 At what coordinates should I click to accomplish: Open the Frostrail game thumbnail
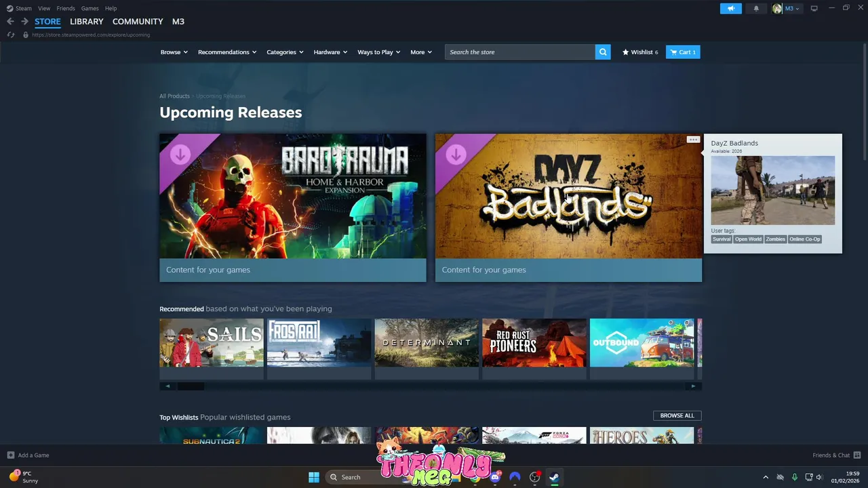click(x=319, y=343)
